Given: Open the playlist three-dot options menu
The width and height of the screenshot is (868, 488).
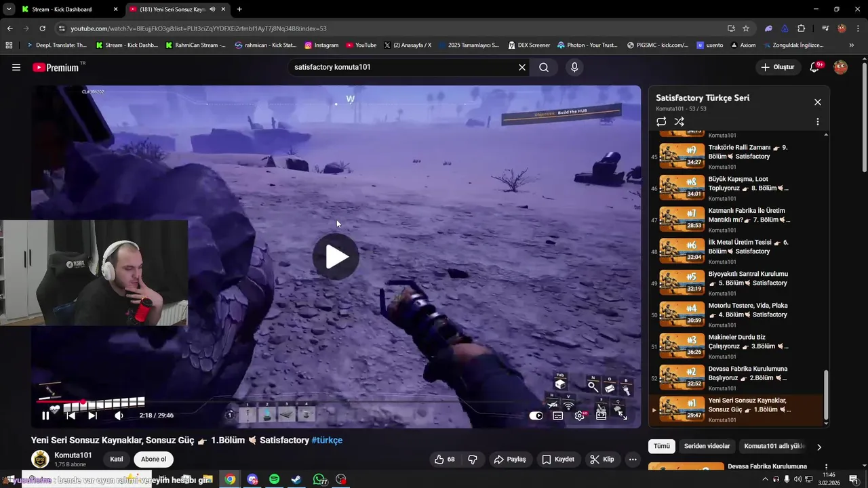Looking at the screenshot, I should point(817,121).
